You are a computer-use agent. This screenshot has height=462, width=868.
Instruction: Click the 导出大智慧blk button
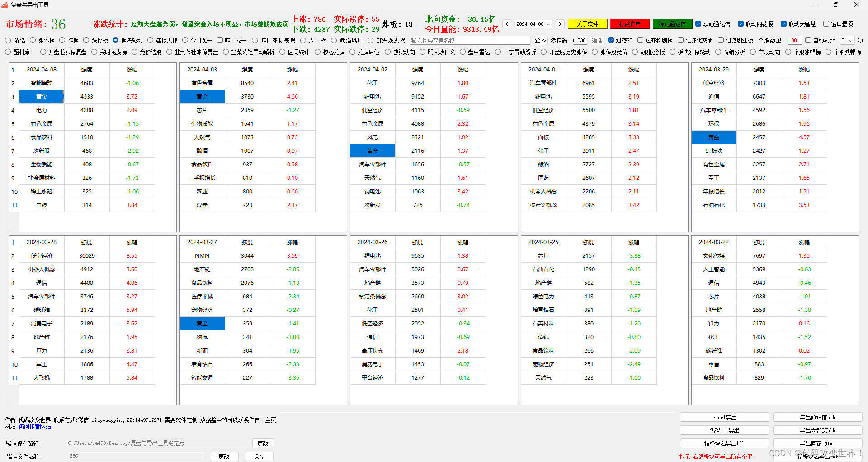(817, 430)
